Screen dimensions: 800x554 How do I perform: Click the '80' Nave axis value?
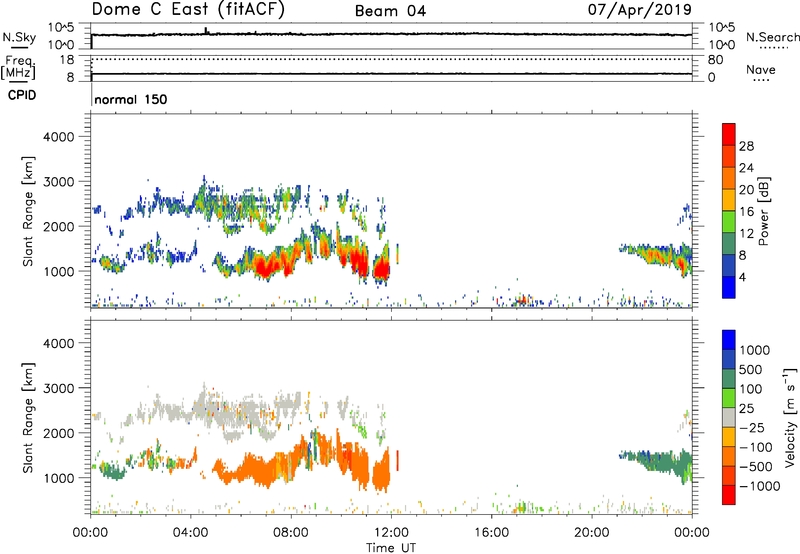pyautogui.click(x=715, y=60)
